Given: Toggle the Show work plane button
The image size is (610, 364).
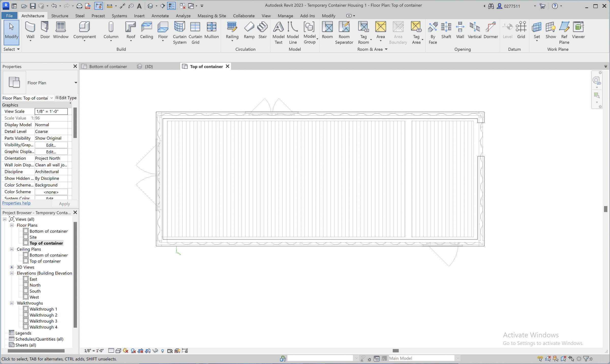Looking at the screenshot, I should (551, 30).
